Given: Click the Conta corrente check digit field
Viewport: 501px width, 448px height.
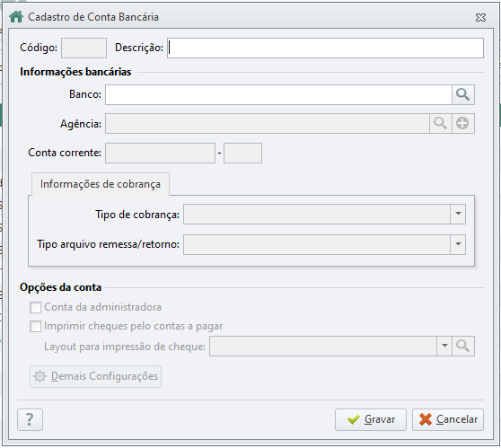Looking at the screenshot, I should [242, 153].
